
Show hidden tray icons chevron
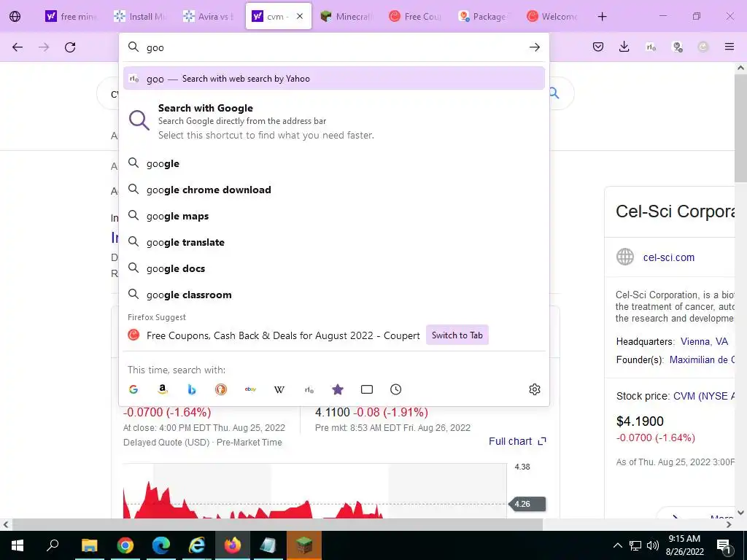tap(617, 545)
